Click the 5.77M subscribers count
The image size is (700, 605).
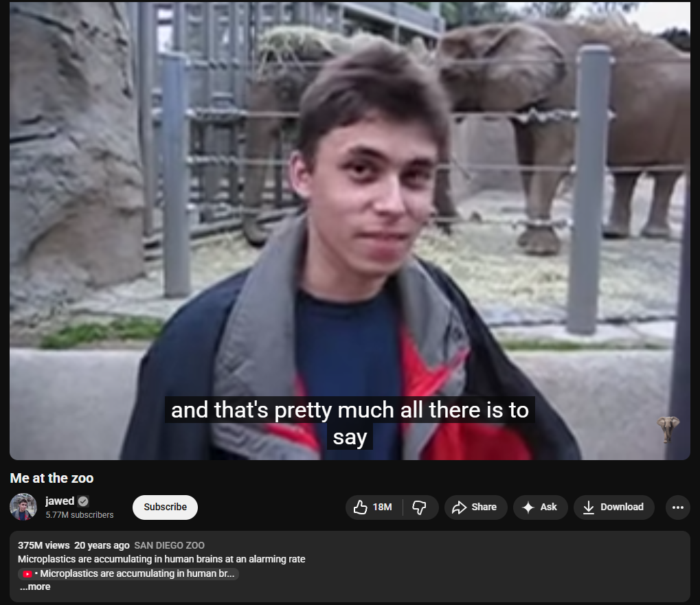[x=80, y=515]
